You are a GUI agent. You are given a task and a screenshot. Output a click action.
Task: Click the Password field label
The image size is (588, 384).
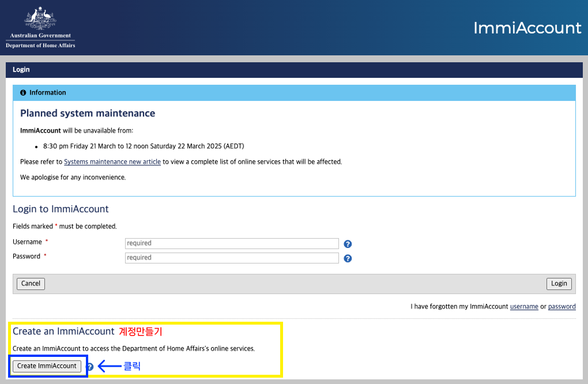coord(27,256)
